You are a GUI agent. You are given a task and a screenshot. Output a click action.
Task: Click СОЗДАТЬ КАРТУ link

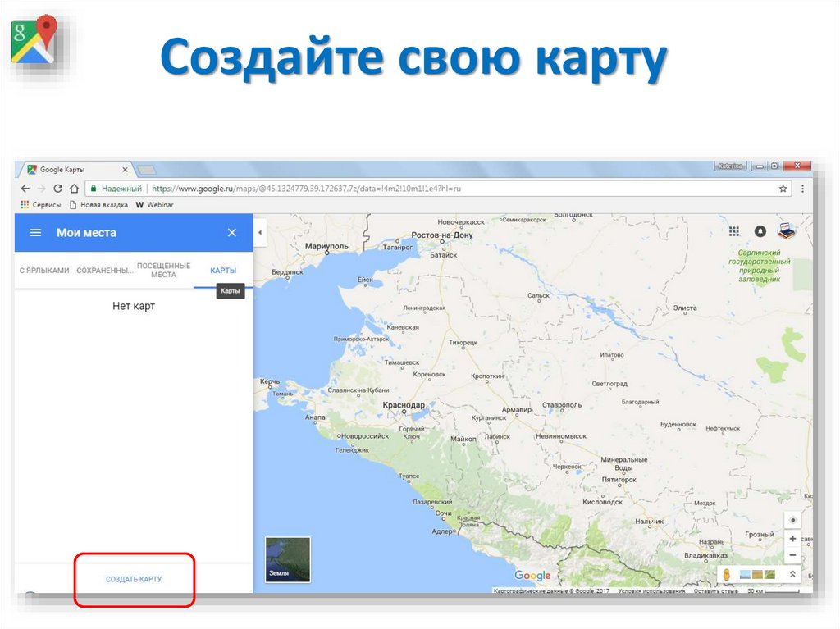[x=134, y=579]
